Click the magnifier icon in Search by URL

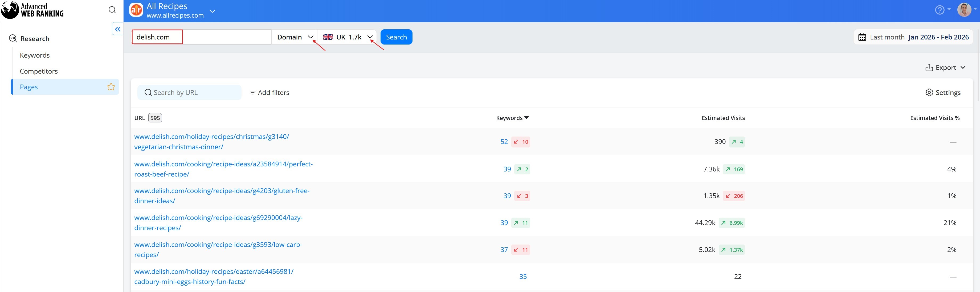point(148,93)
